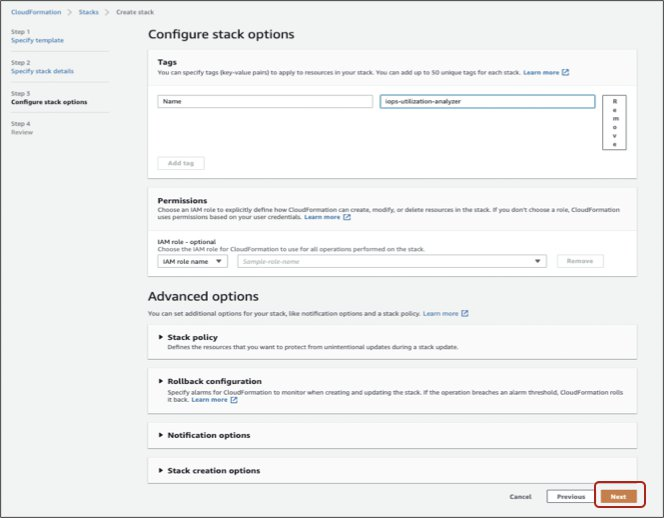Open the IAM role name type dropdown
Image resolution: width=664 pixels, height=518 pixels.
(192, 261)
